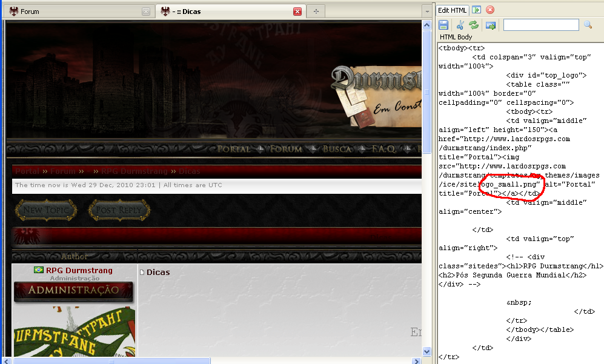Open the tab list dropdown arrow
604x364 pixels.
point(426,12)
